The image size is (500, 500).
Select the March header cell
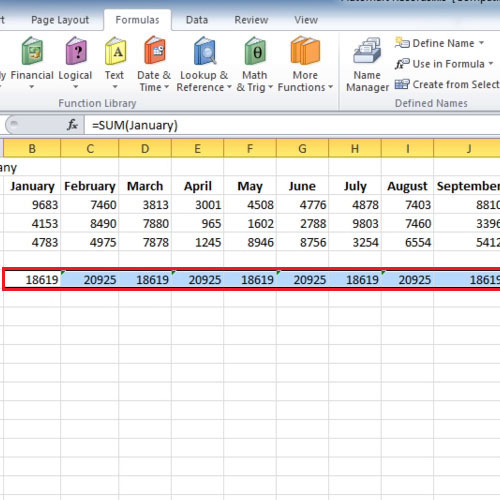[145, 186]
